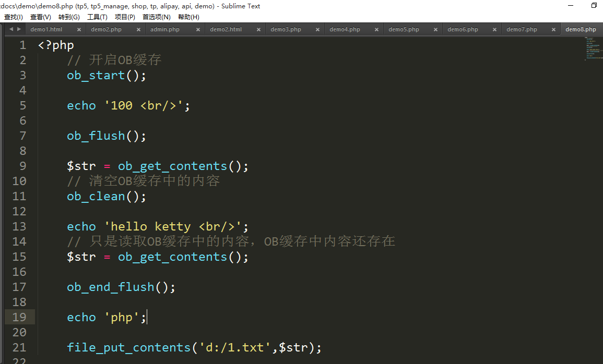The image size is (603, 364).
Task: Switch to the demo4.php tab
Action: 345,30
